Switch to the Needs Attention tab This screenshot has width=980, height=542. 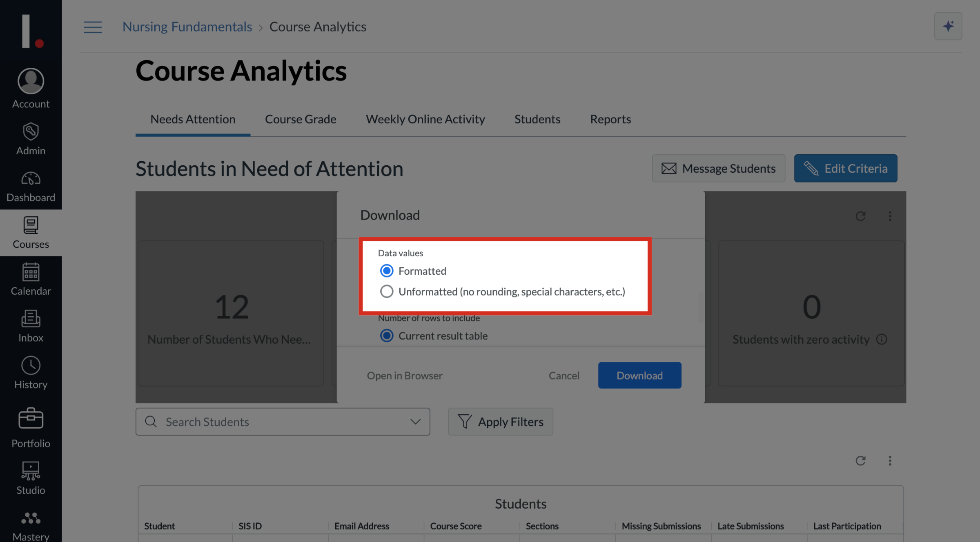pyautogui.click(x=193, y=119)
